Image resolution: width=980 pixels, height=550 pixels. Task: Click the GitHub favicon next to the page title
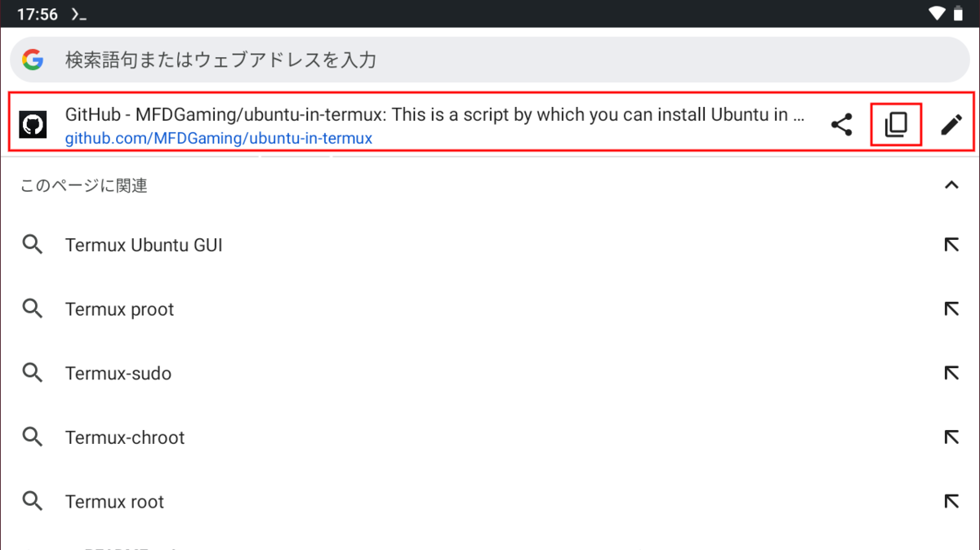33,125
